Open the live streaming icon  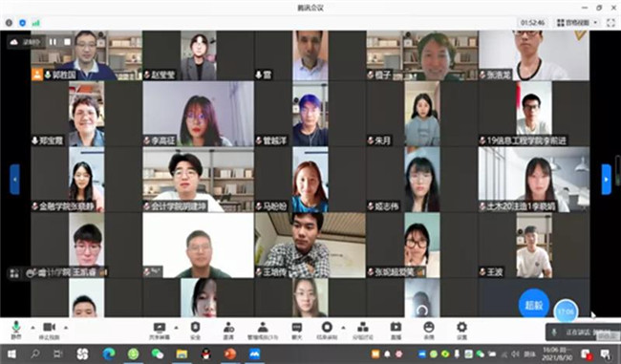[x=396, y=331]
